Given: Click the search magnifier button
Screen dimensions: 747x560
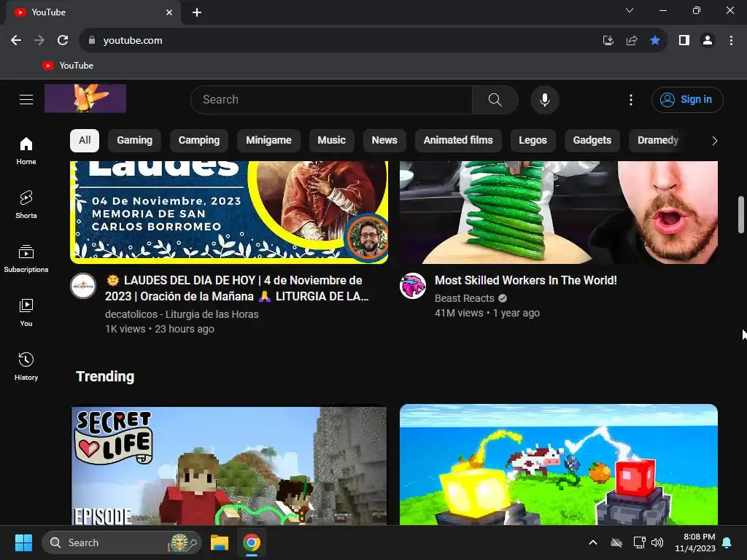Looking at the screenshot, I should coord(495,99).
